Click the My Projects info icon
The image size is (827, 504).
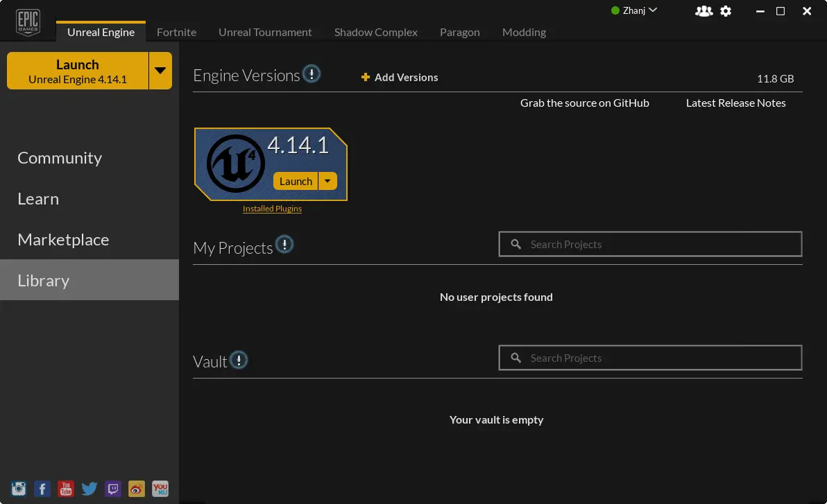[x=284, y=245]
